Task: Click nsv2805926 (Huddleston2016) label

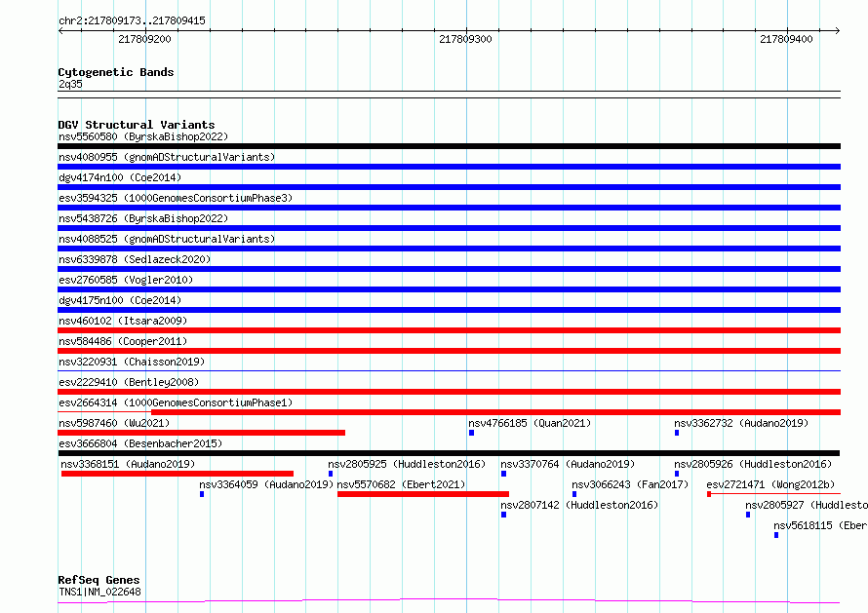Action: coord(754,464)
